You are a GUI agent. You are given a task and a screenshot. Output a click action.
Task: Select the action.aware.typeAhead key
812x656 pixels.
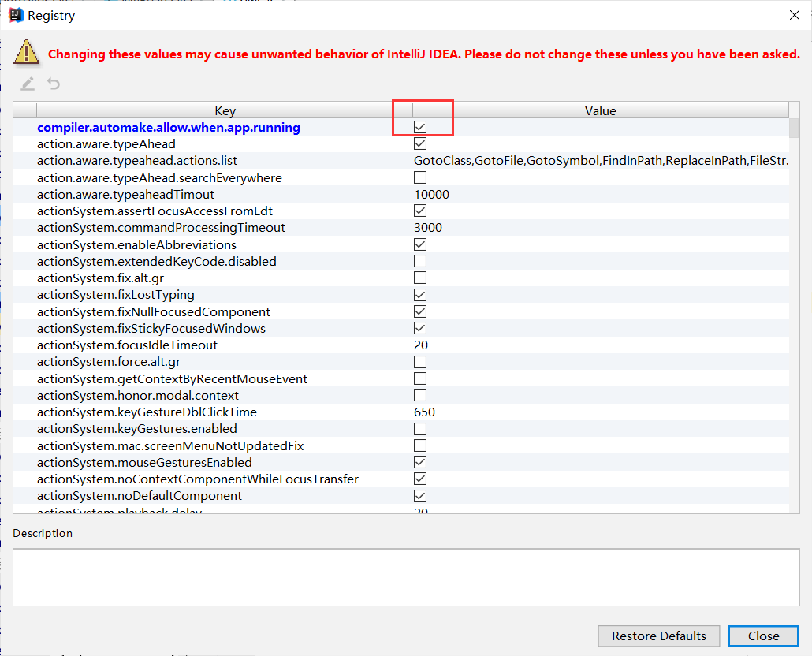coord(106,144)
